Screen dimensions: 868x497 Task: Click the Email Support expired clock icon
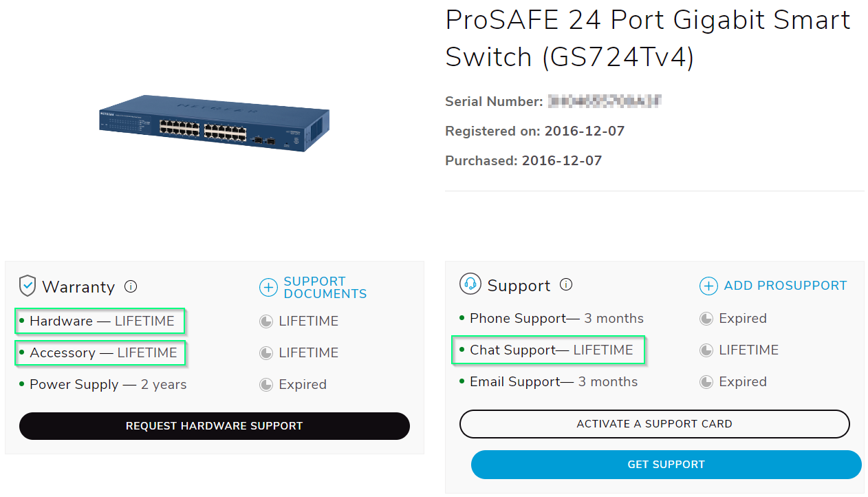706,382
